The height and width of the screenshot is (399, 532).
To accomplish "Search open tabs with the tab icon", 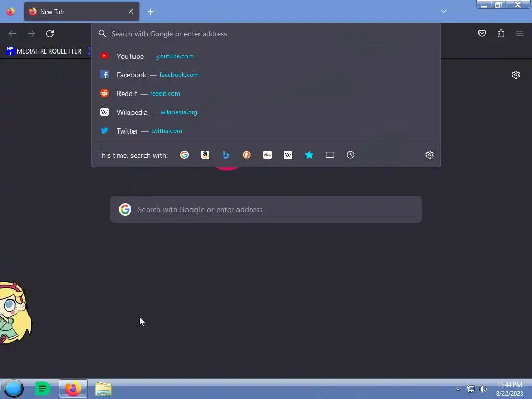I will [x=330, y=155].
